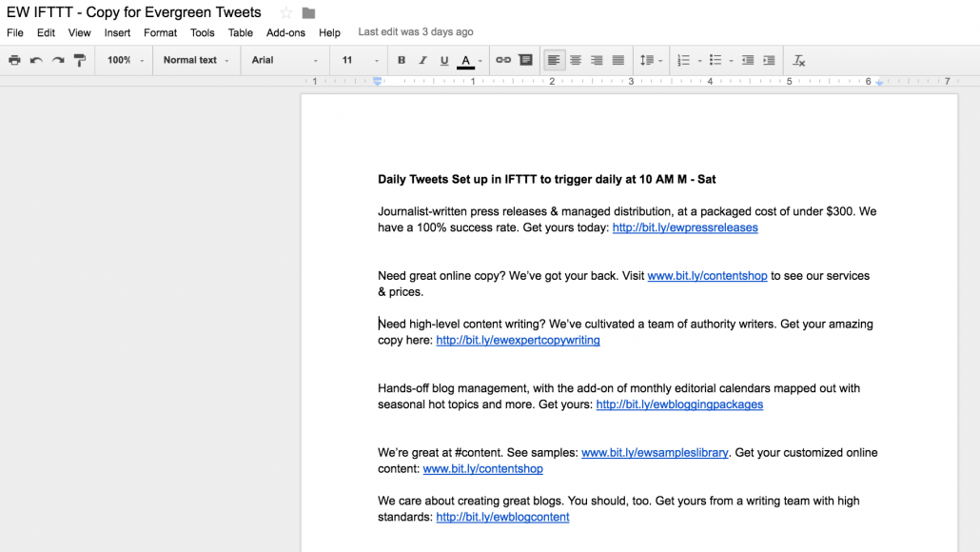This screenshot has width=980, height=552.
Task: Toggle Bold formatting
Action: tap(402, 60)
